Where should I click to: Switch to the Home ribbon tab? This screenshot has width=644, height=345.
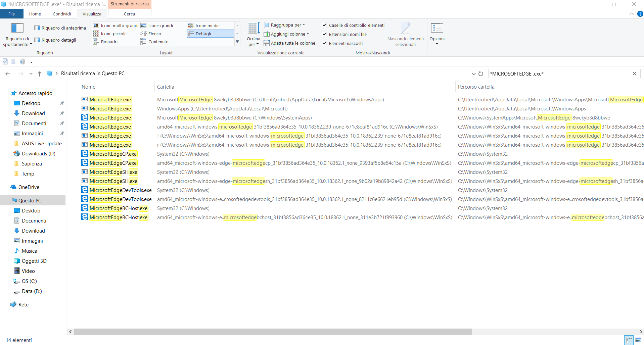[x=35, y=14]
